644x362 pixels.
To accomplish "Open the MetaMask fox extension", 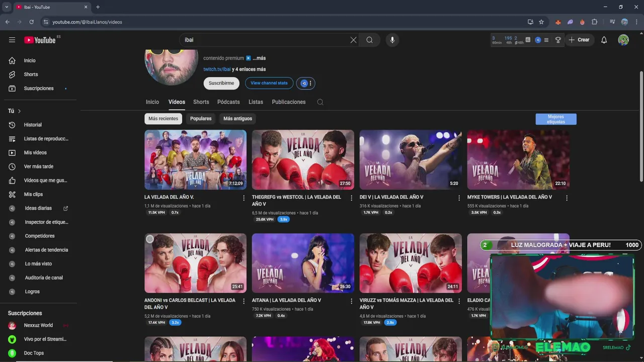I will click(x=558, y=22).
